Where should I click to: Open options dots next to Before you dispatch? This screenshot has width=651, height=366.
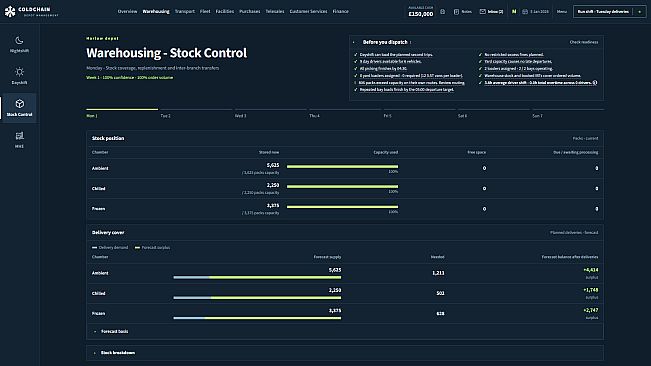click(411, 42)
